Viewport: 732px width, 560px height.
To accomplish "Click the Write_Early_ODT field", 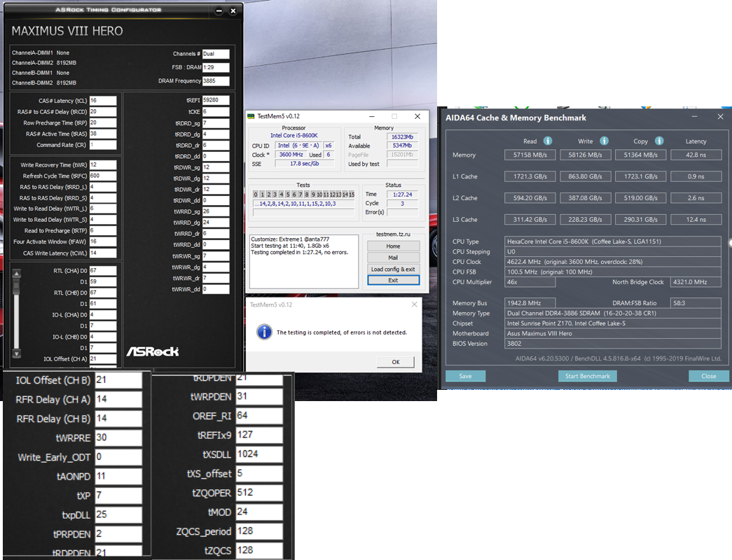I will [118, 457].
